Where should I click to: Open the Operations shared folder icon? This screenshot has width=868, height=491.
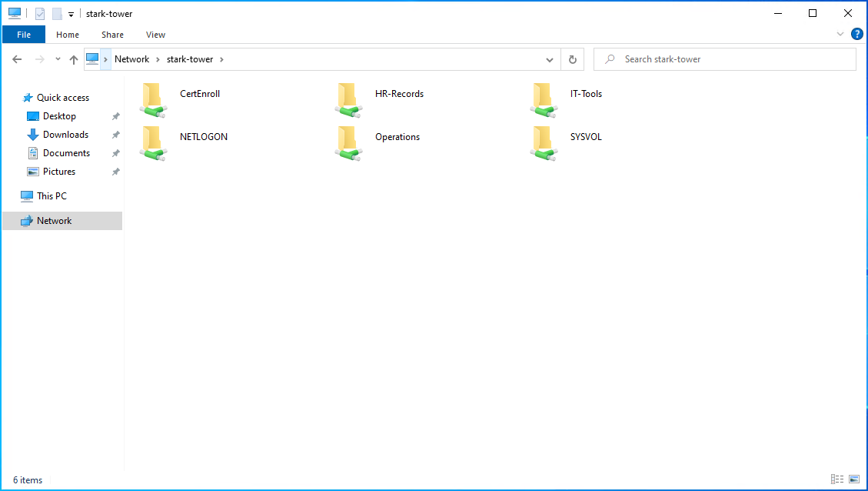coord(348,143)
